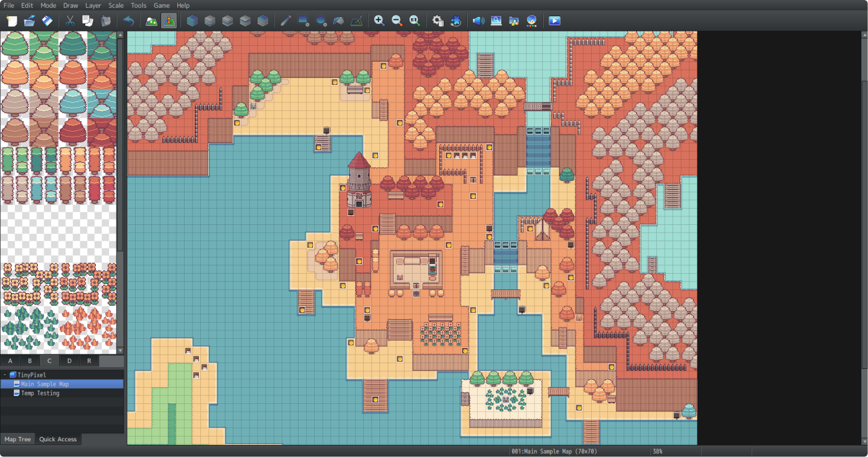This screenshot has width=868, height=457.
Task: Select the Cut scissors icon
Action: [70, 21]
